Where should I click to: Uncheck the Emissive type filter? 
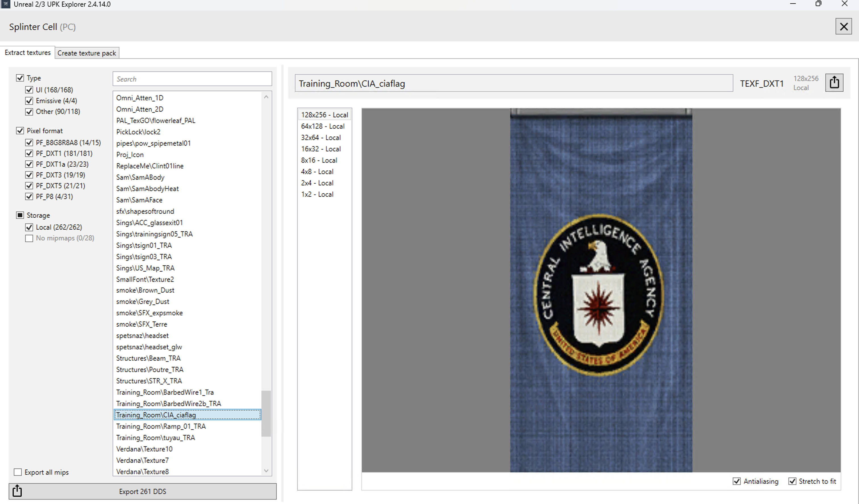(x=29, y=100)
